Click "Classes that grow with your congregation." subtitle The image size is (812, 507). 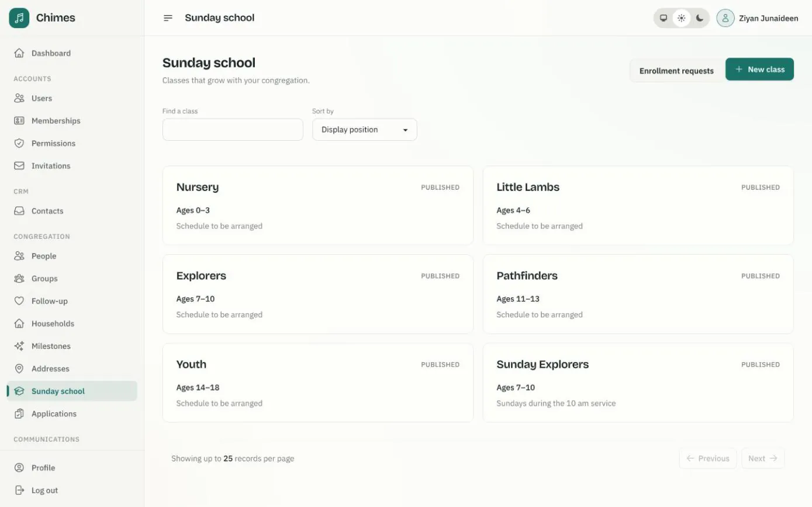(x=236, y=81)
